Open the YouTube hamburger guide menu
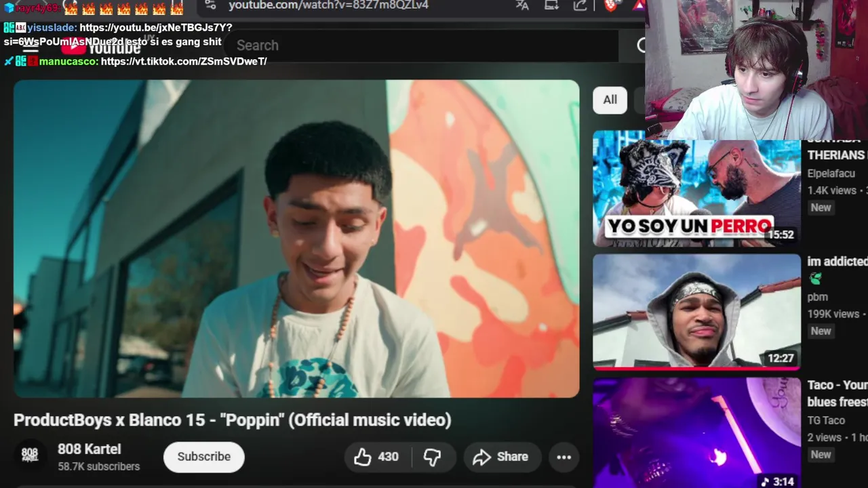The image size is (868, 488). coord(31,49)
